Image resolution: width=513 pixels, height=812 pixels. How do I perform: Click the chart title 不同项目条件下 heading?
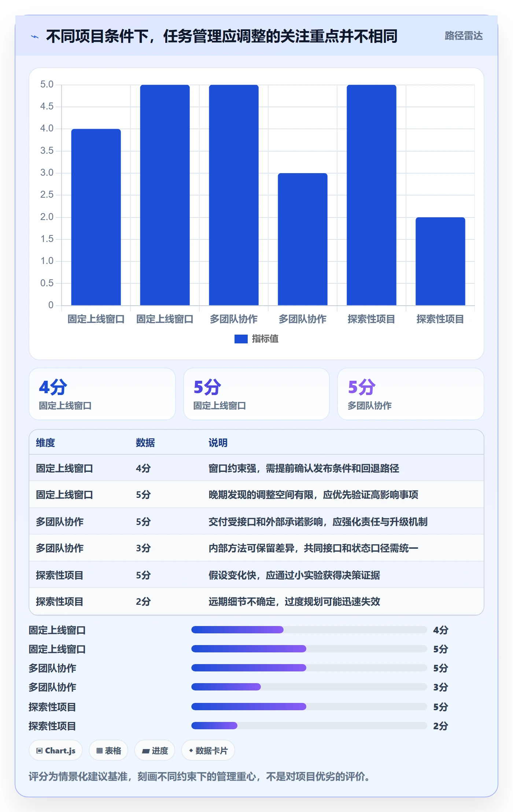click(x=222, y=36)
